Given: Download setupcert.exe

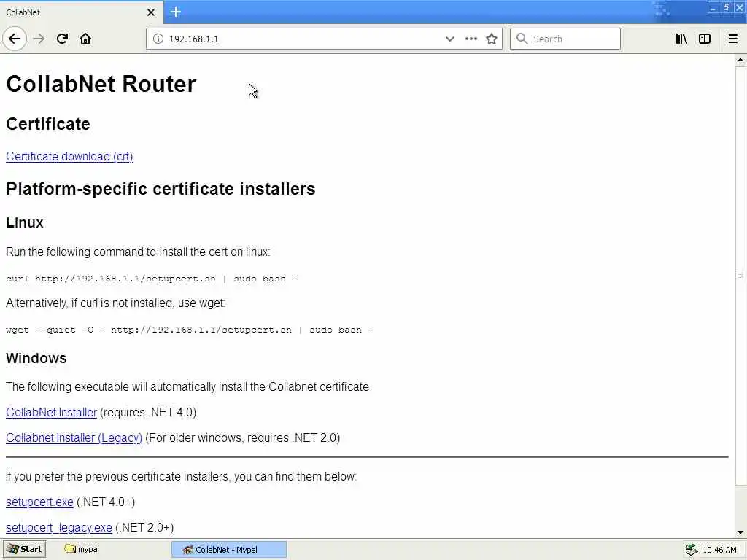Looking at the screenshot, I should click(x=39, y=502).
